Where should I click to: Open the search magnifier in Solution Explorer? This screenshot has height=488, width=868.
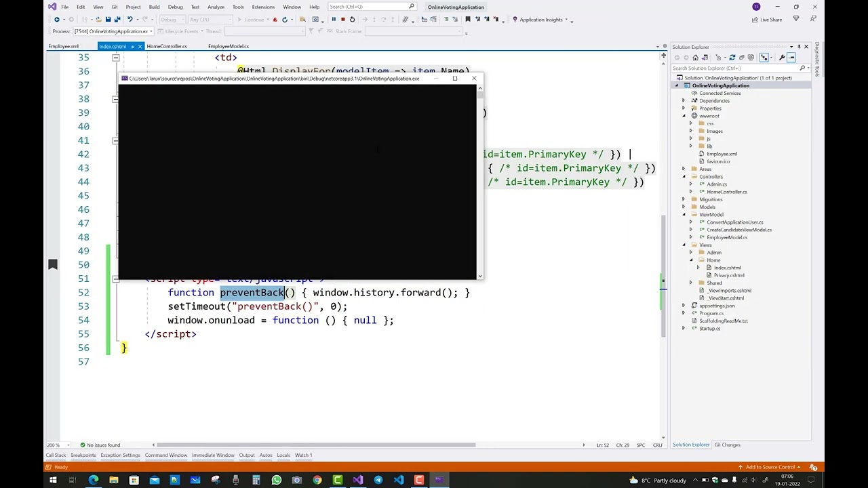(802, 68)
